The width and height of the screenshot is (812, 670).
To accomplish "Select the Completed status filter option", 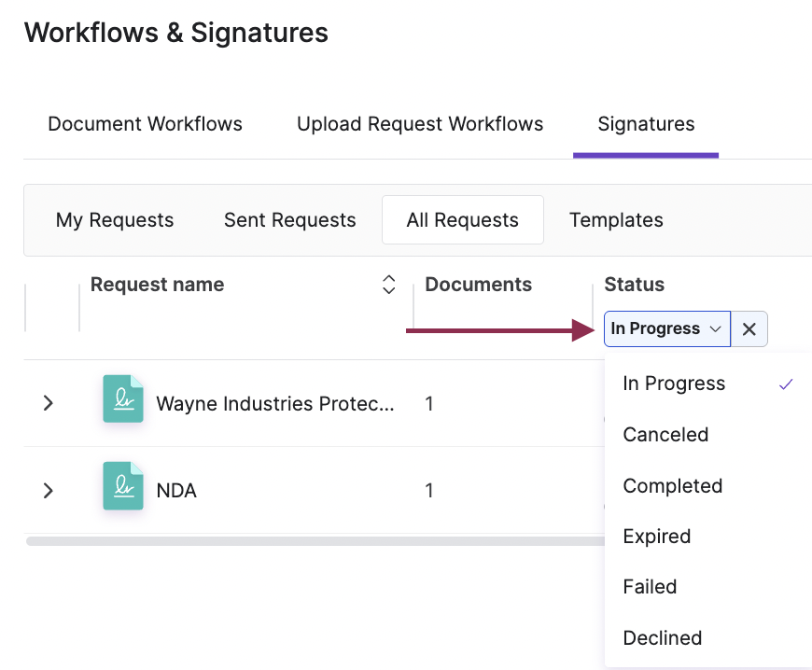I will click(672, 485).
